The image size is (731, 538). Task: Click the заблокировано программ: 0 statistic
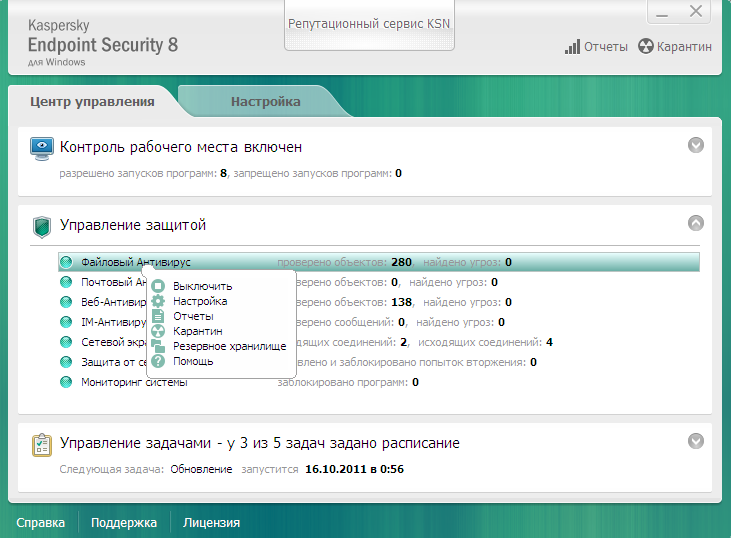coord(348,382)
